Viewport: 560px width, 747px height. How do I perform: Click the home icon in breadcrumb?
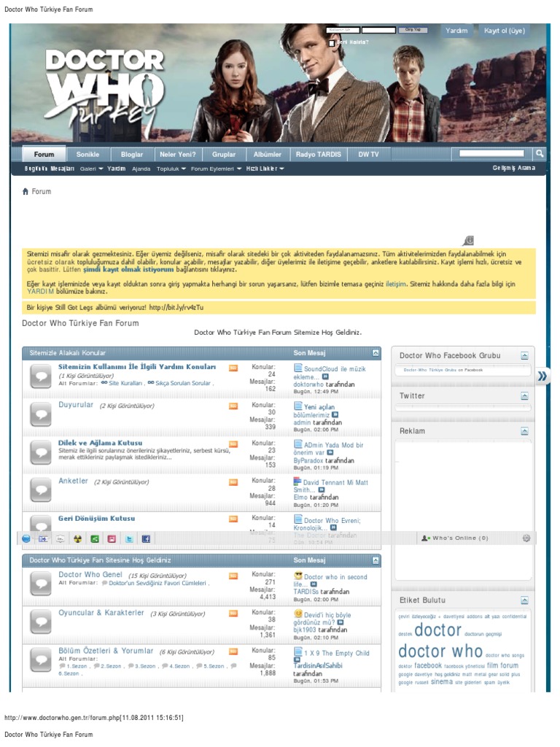click(x=26, y=192)
